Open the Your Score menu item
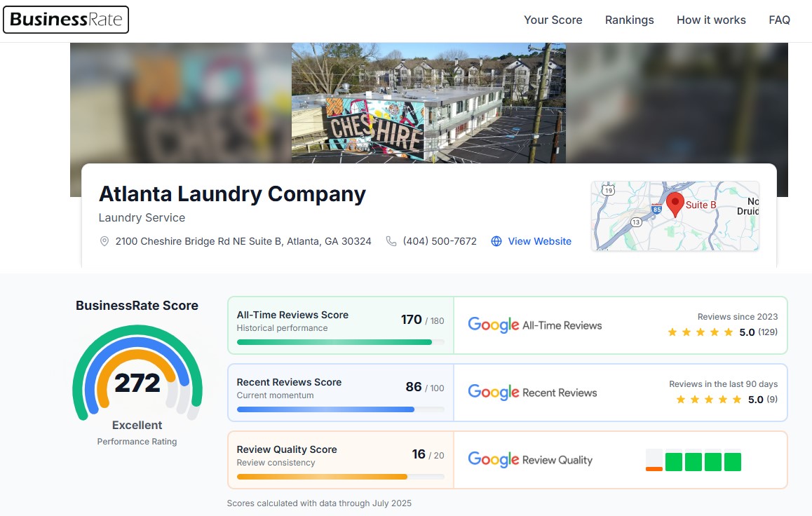 553,20
